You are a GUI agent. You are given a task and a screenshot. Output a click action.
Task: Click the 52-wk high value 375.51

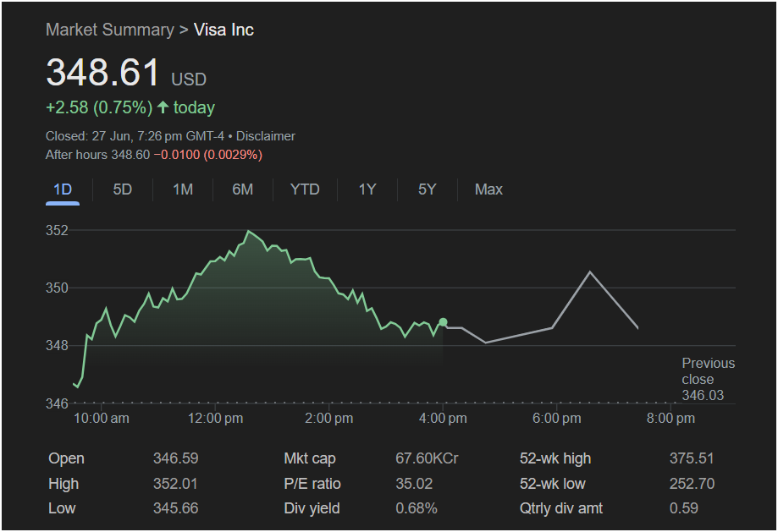click(x=692, y=458)
